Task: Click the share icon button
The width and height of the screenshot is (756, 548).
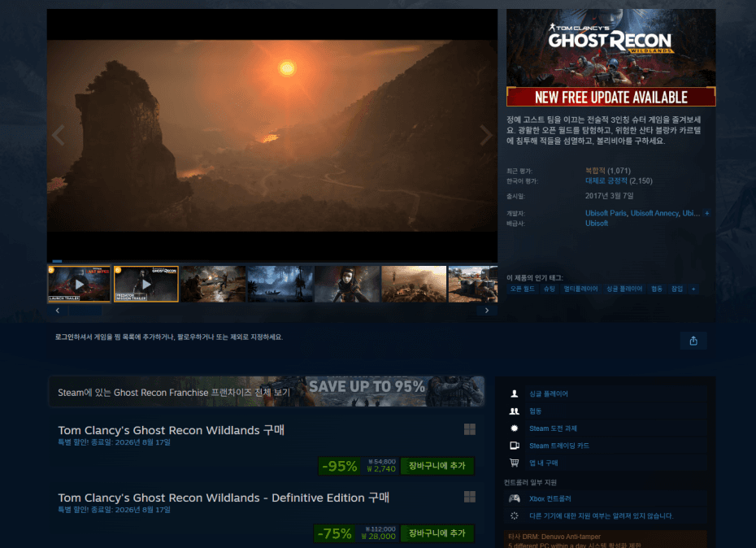Action: pos(693,341)
